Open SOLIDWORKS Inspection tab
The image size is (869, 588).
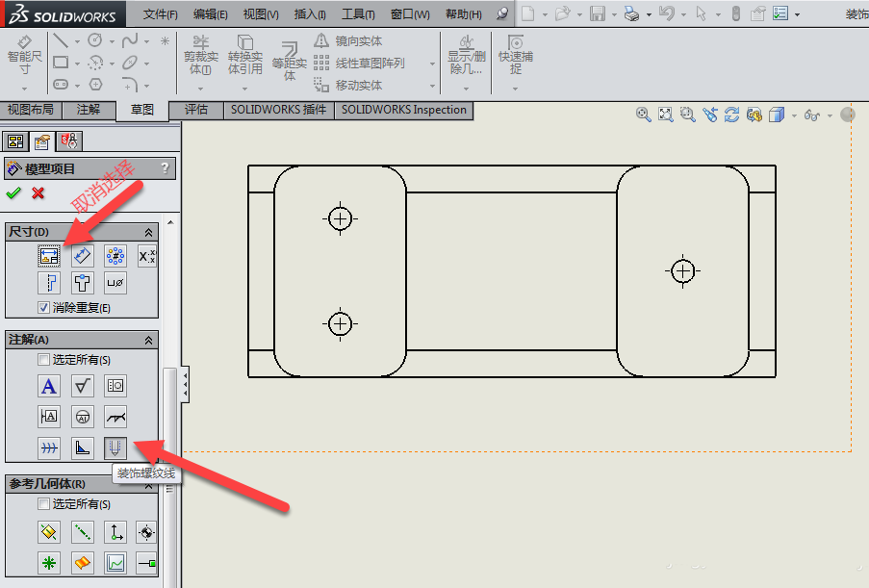pos(404,110)
